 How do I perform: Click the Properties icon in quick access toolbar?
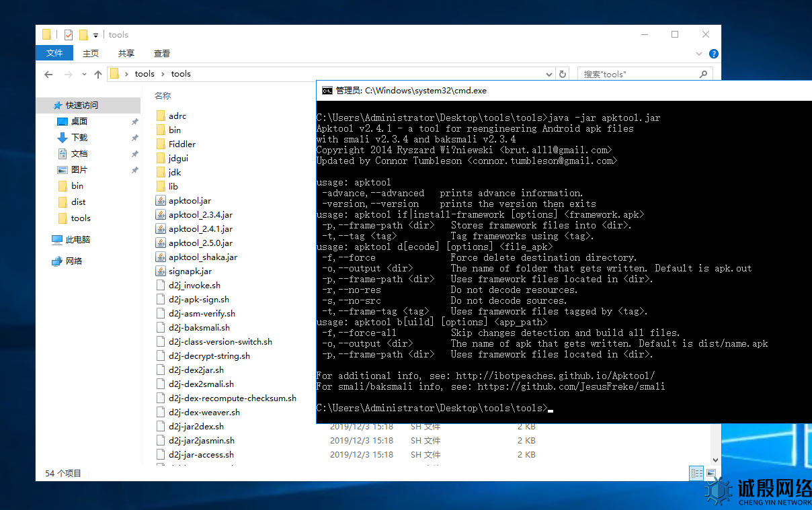click(69, 35)
